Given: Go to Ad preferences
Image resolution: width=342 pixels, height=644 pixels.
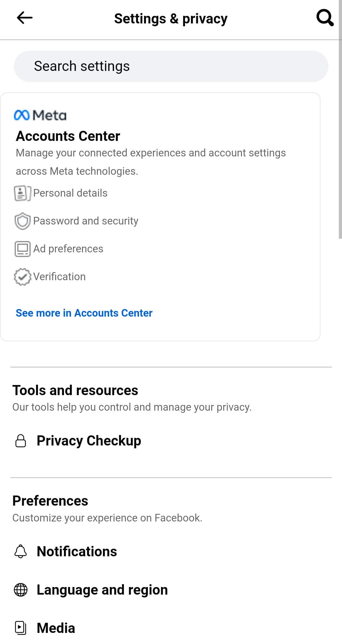Looking at the screenshot, I should [68, 249].
